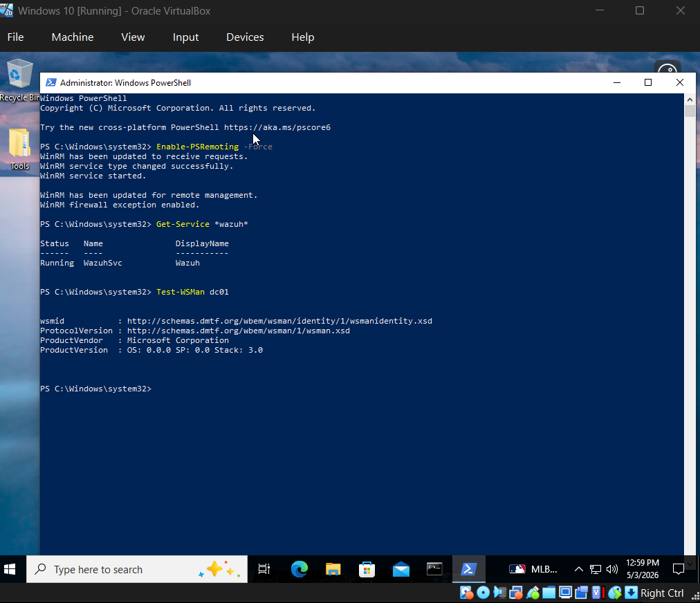Launch Microsoft Edge from the taskbar

299,569
